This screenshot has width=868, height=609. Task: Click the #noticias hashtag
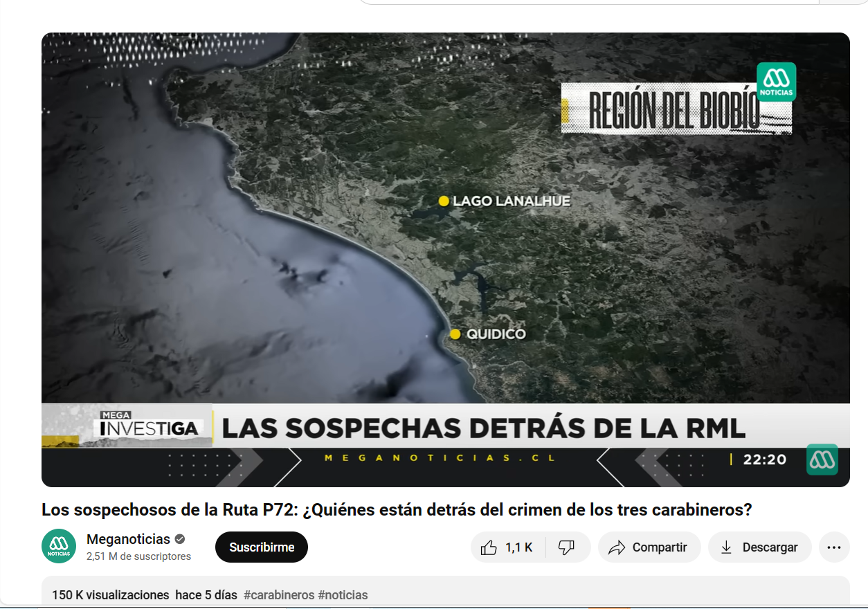343,595
